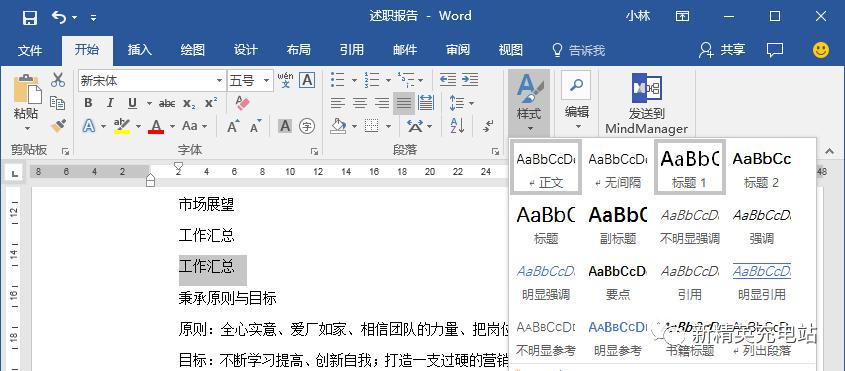Open Customize Quick Access Toolbar dropdown
Image resolution: width=845 pixels, height=371 pixels.
(x=93, y=18)
